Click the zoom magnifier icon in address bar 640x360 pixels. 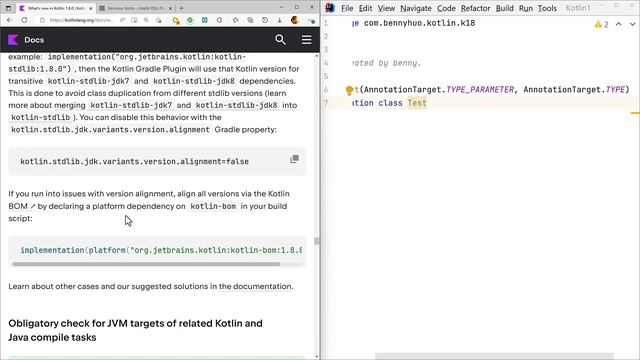coord(146,20)
